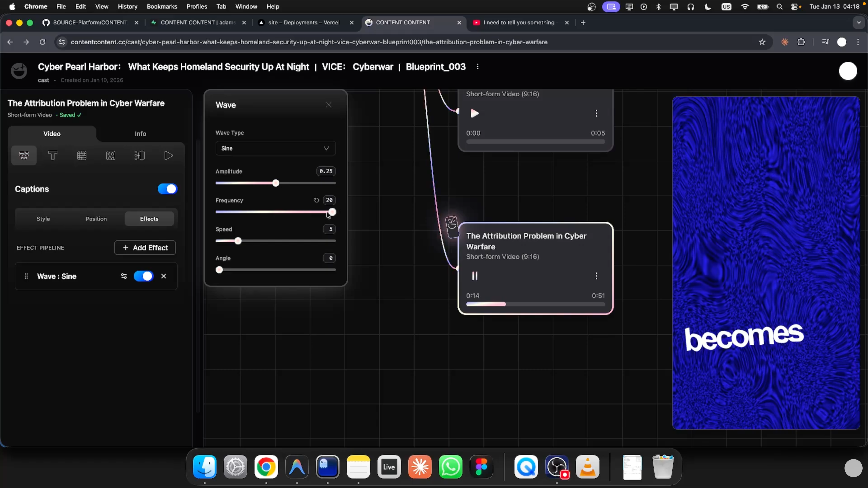Reset the Frequency value with reset icon

[x=316, y=200]
